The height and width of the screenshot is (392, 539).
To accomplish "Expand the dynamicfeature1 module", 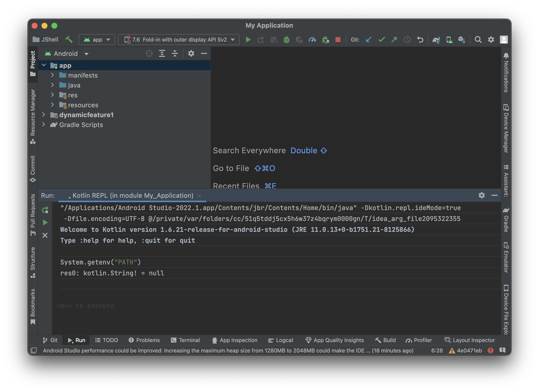I will pos(44,115).
